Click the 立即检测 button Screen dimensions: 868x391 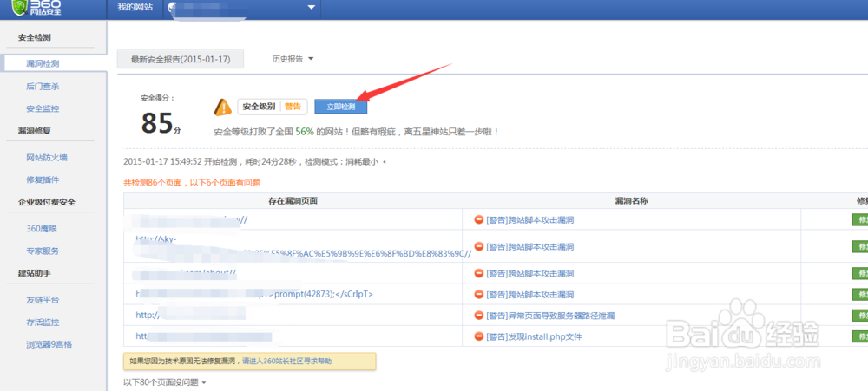pyautogui.click(x=341, y=107)
